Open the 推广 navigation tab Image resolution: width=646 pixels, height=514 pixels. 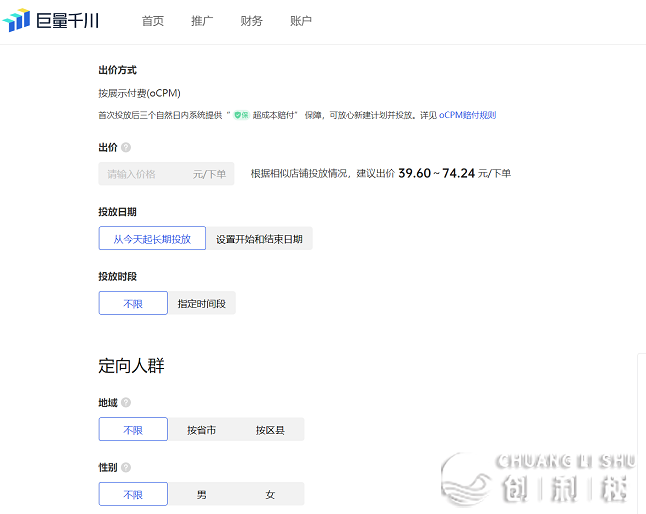click(202, 21)
